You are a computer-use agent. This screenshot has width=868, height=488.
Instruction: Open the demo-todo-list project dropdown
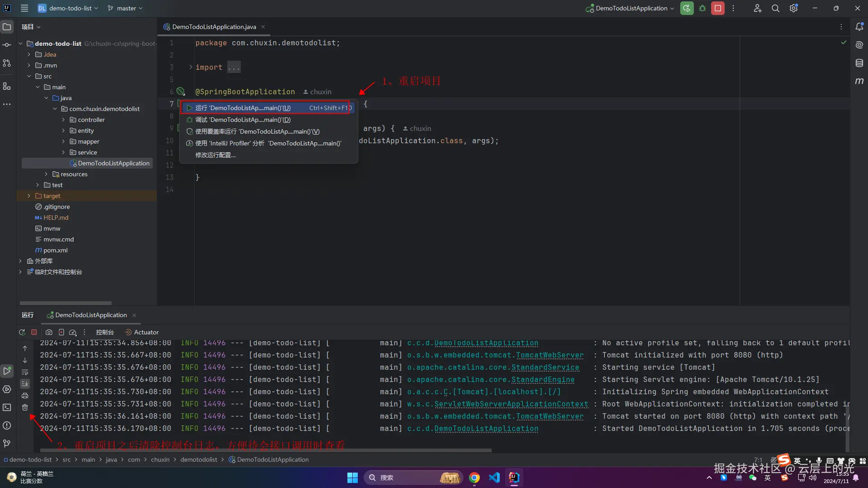[x=68, y=8]
